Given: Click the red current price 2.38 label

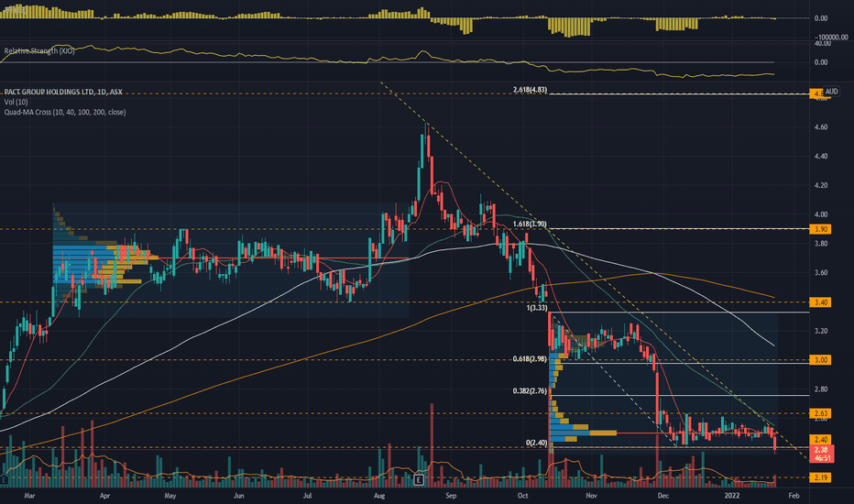Looking at the screenshot, I should [x=821, y=454].
